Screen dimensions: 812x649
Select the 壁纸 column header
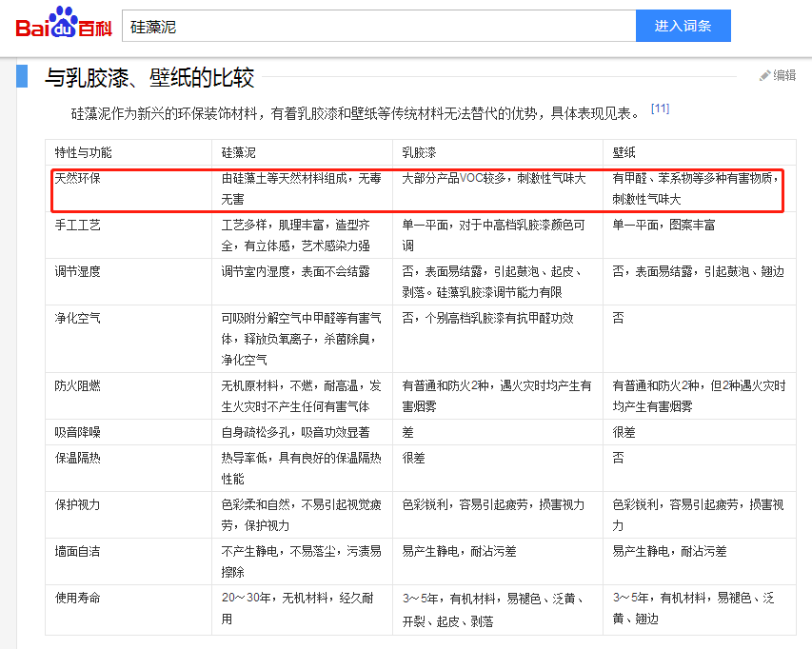pyautogui.click(x=624, y=152)
